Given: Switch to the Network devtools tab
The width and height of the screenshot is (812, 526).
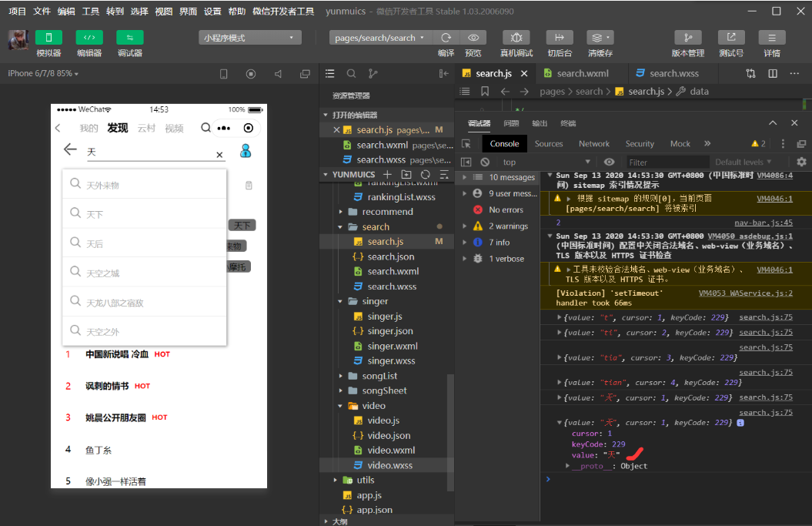Looking at the screenshot, I should (x=594, y=143).
